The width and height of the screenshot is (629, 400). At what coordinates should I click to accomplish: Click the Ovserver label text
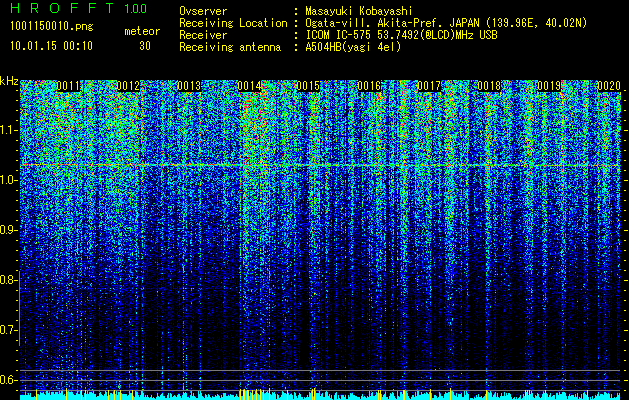(x=203, y=11)
